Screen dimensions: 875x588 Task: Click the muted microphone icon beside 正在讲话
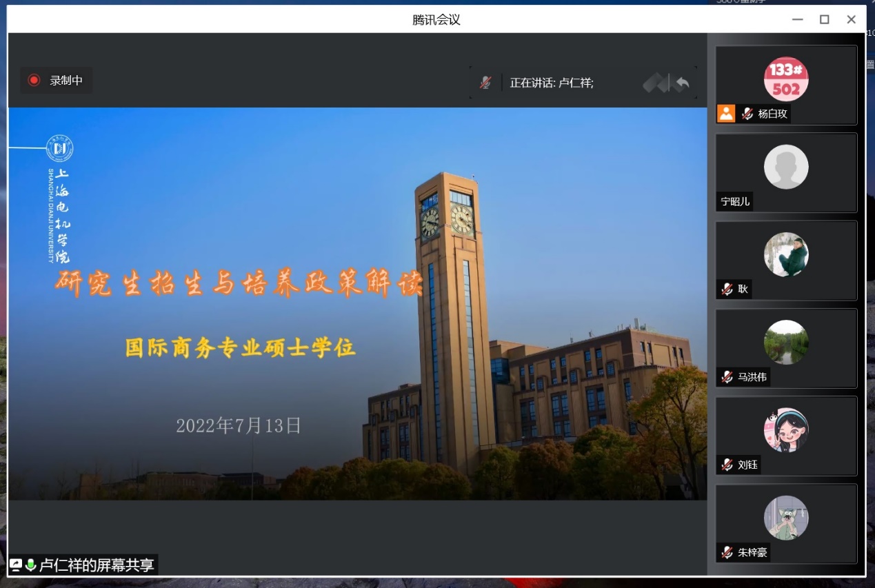click(x=485, y=83)
